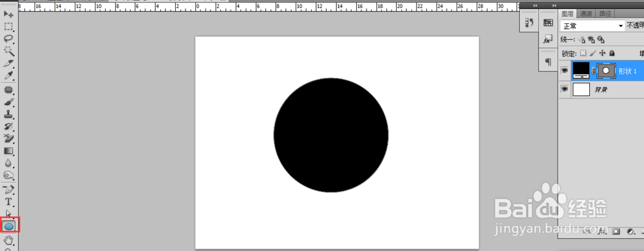
Task: Select the Move tool
Action: point(8,15)
